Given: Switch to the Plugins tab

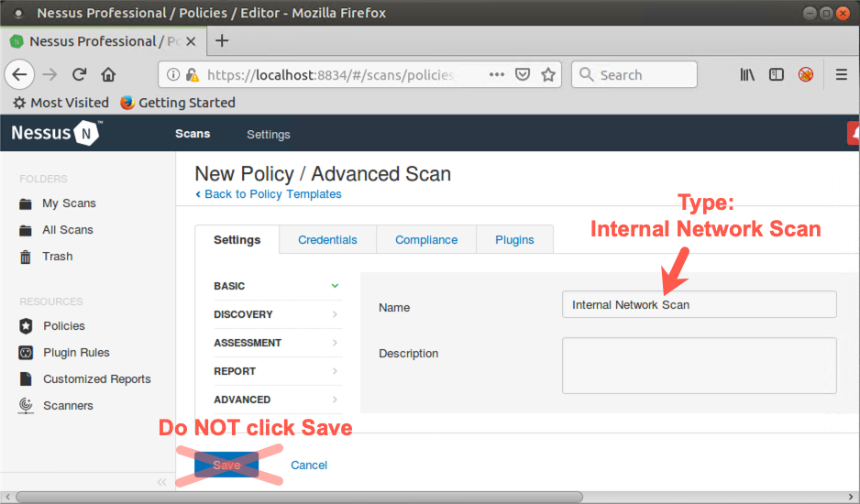Looking at the screenshot, I should pos(514,240).
